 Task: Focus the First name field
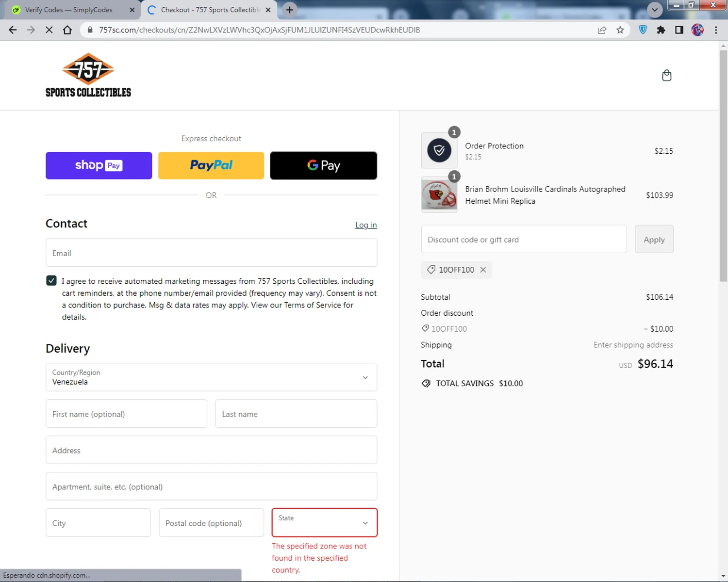pos(126,414)
